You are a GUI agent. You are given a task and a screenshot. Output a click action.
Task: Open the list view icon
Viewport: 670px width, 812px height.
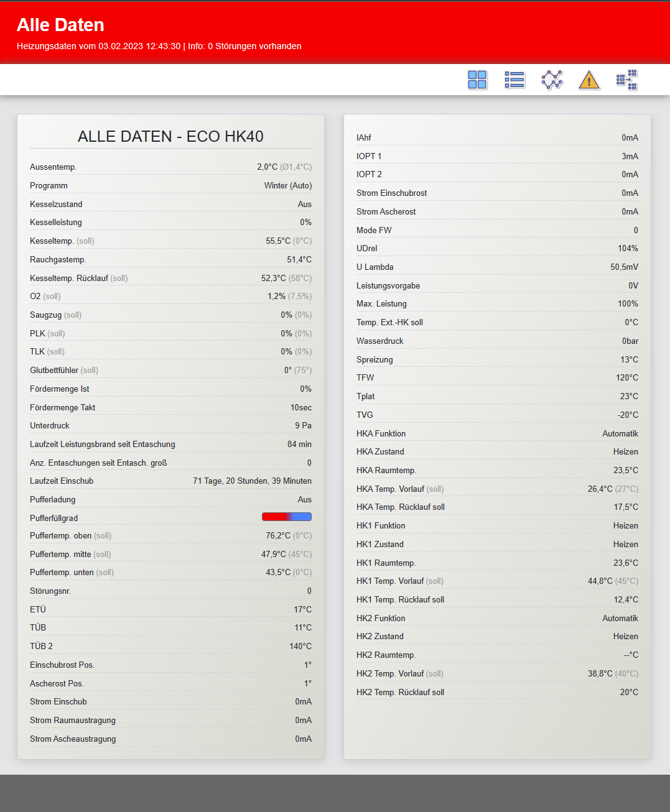coord(514,80)
